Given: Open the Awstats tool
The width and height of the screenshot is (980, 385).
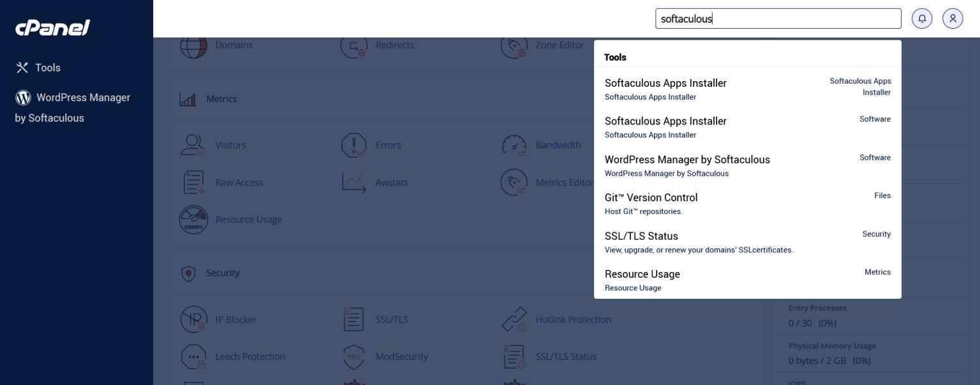Looking at the screenshot, I should click(391, 182).
